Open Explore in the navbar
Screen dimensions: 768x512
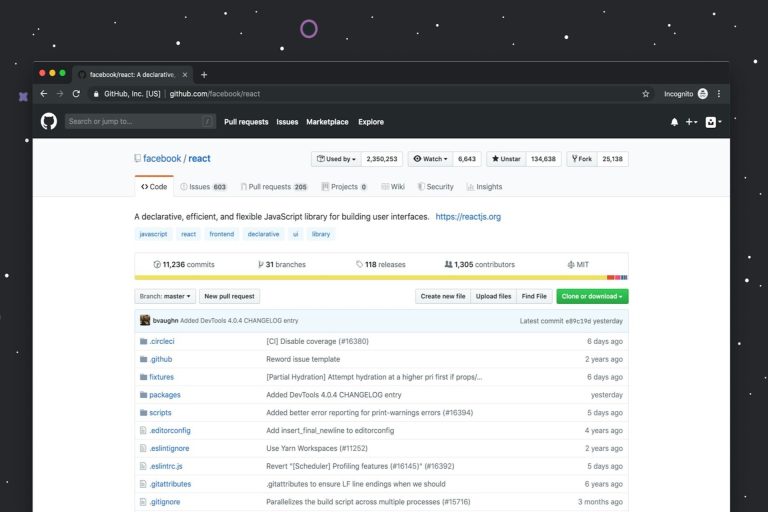pyautogui.click(x=371, y=122)
